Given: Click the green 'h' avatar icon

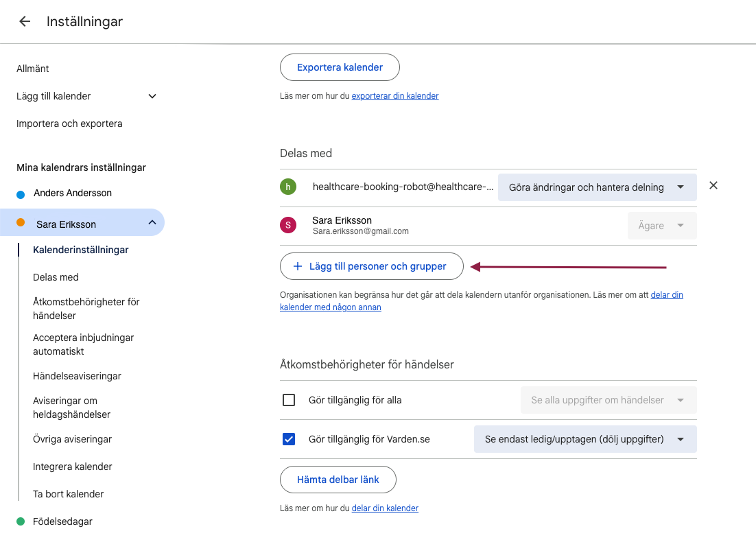Looking at the screenshot, I should [288, 187].
